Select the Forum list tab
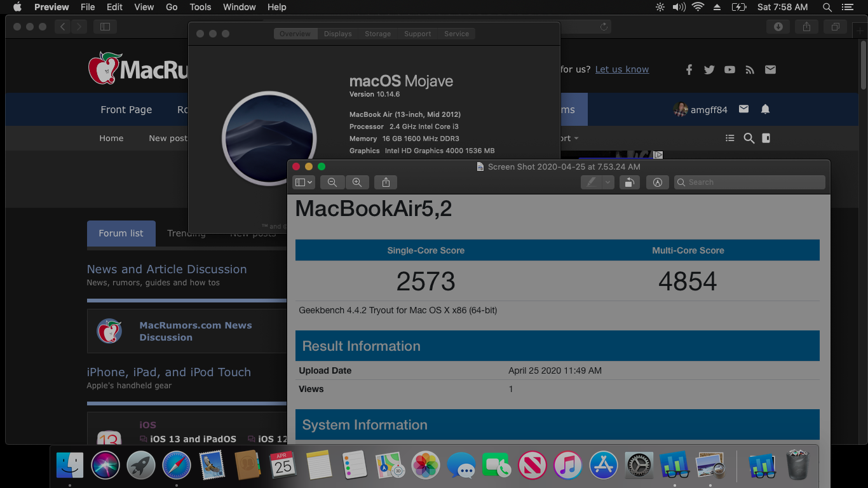The image size is (868, 488). tap(121, 233)
